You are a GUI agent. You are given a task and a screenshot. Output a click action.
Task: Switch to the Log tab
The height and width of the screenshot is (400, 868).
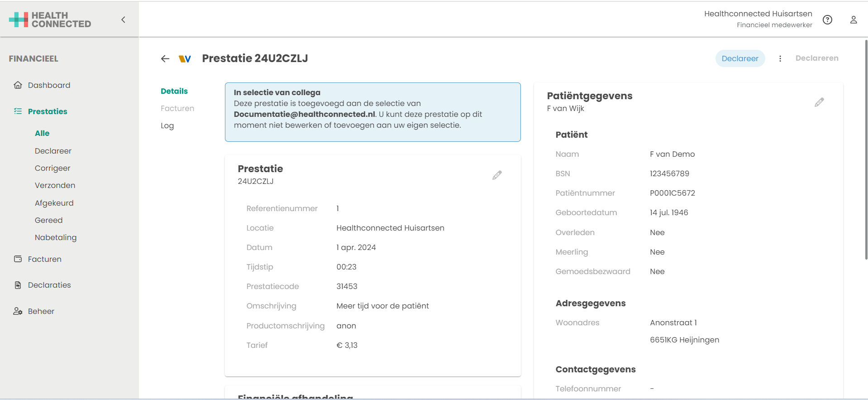tap(167, 125)
